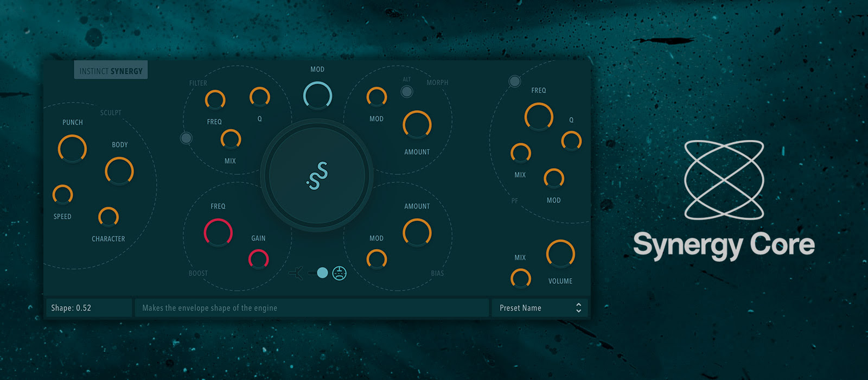Screen dimensions: 868x380
Task: Click the large center S engine dial
Action: 317,176
